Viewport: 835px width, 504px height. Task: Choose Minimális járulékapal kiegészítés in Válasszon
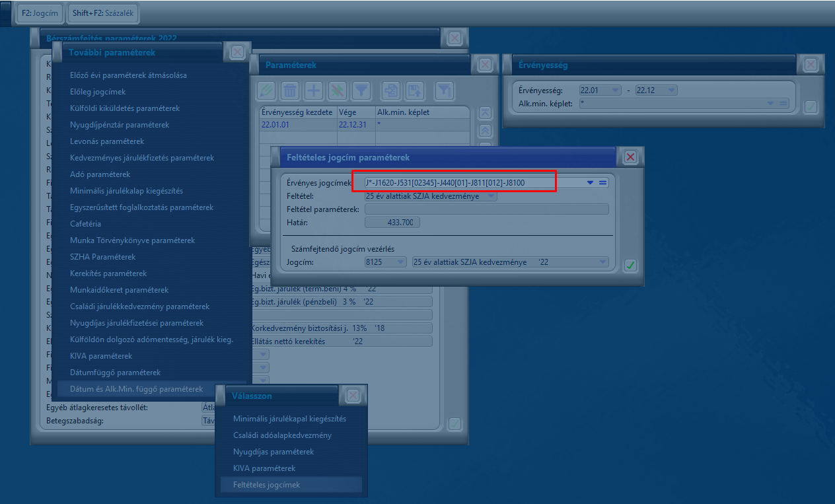click(x=290, y=419)
